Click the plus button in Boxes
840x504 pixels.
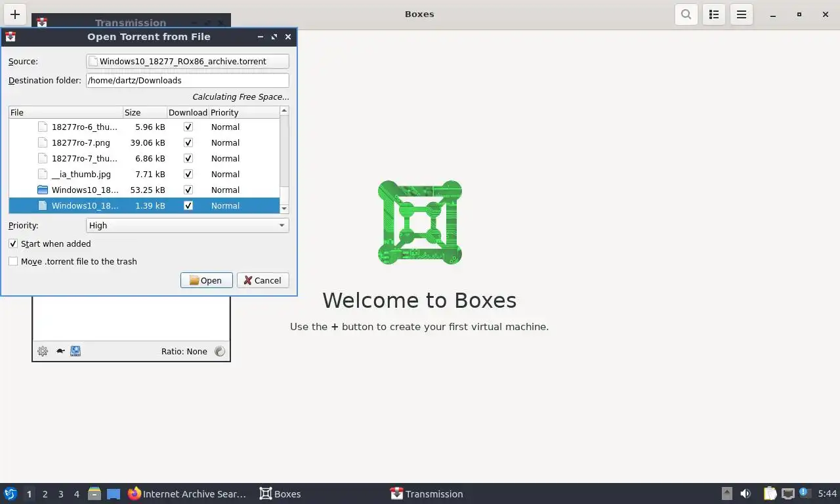(14, 14)
